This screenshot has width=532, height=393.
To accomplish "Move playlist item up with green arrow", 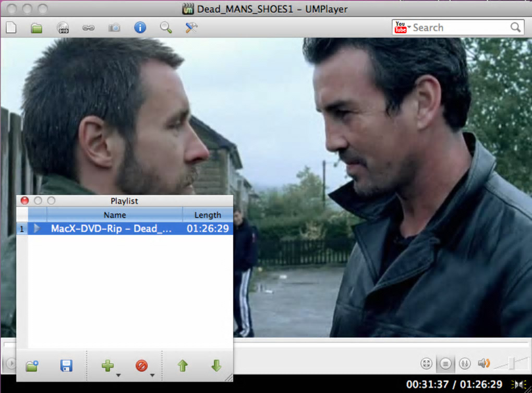I will (x=183, y=365).
